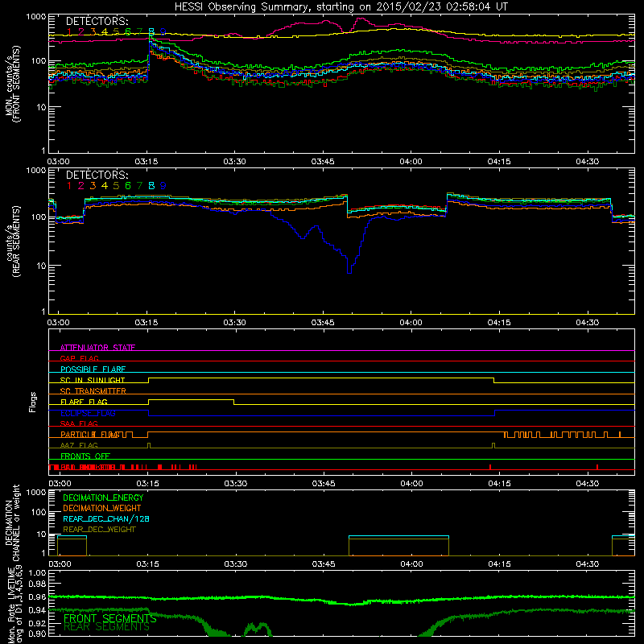The image size is (644, 644).
Task: Click the REAR_DEC_CHAN/128 legend entry
Action: click(x=106, y=518)
